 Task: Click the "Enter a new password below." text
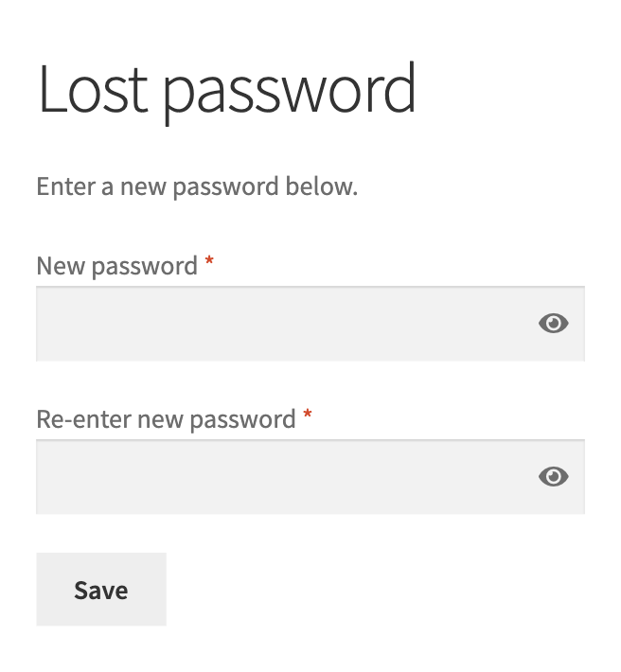click(197, 187)
